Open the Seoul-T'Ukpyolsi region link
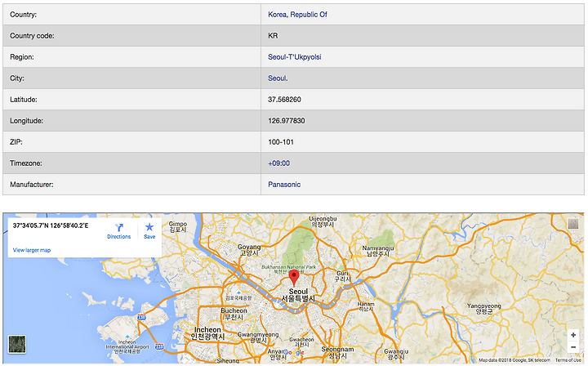Screen dimensions: 588x366 click(x=294, y=57)
